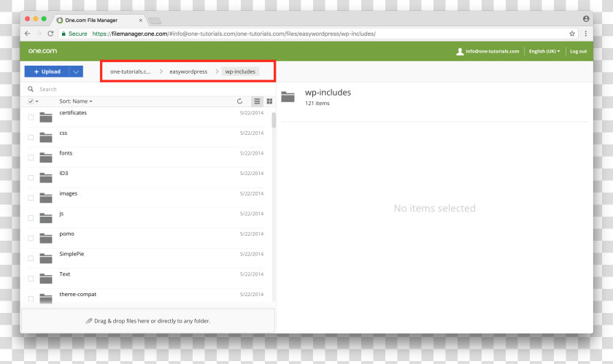The image size is (613, 364).
Task: Click the Chrome profile icon
Action: coord(586,19)
